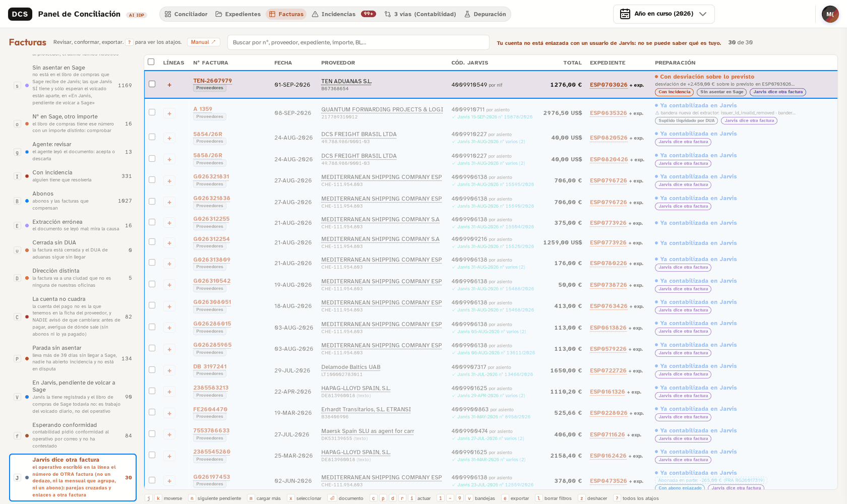Open the year selector calendar icon
The width and height of the screenshot is (847, 504).
[625, 14]
